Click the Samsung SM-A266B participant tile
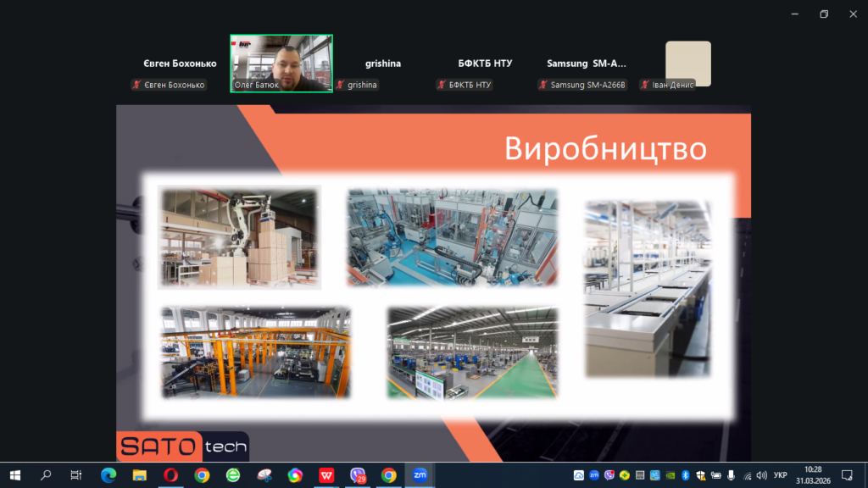868x488 pixels. tap(587, 64)
